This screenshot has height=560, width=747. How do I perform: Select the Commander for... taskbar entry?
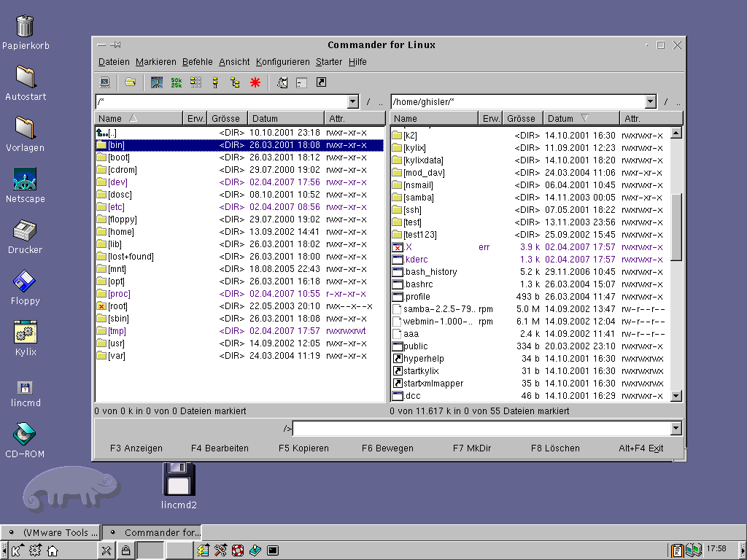(x=152, y=532)
